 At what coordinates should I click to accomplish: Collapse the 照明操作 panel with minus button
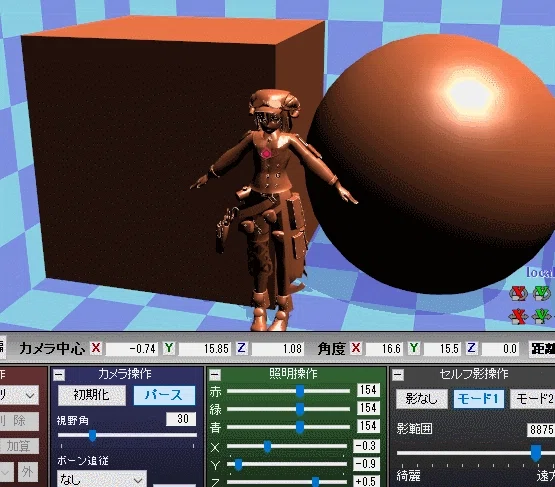point(215,375)
